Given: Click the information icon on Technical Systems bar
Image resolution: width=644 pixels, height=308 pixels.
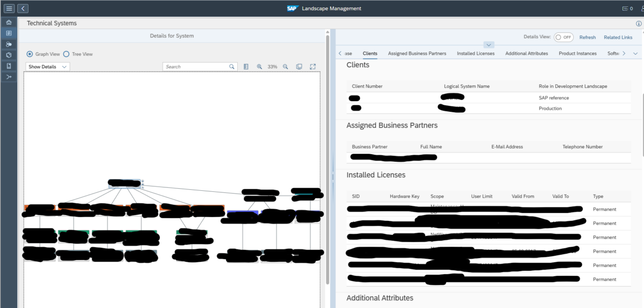Looking at the screenshot, I should click(638, 24).
